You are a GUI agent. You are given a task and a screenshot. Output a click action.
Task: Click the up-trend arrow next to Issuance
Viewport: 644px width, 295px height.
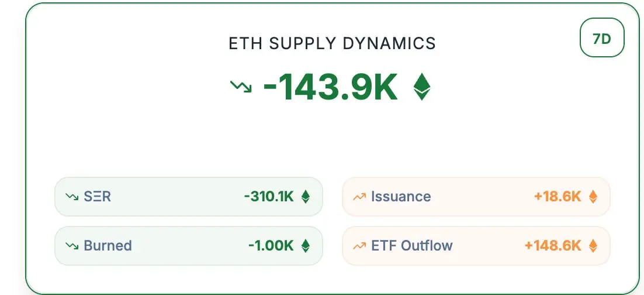point(359,197)
